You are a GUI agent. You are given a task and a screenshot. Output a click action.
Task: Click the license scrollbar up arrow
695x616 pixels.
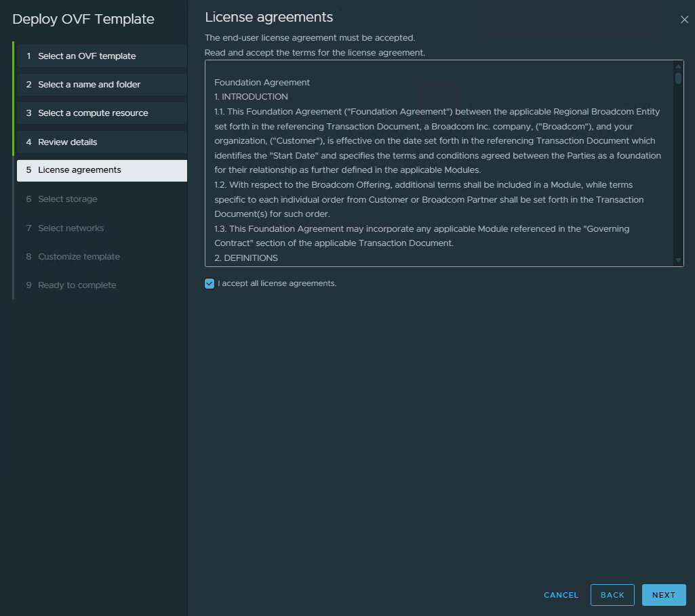(678, 66)
